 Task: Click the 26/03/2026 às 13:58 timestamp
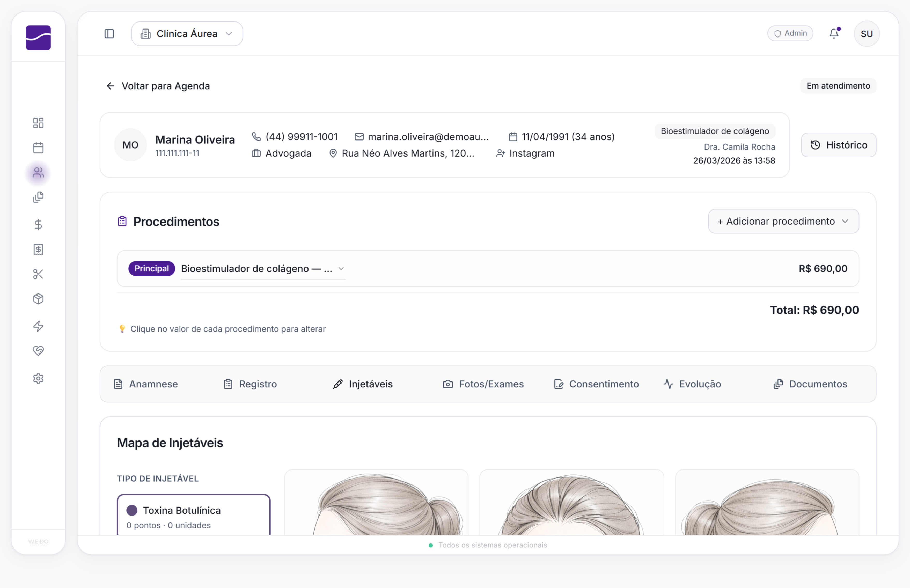[x=734, y=161]
